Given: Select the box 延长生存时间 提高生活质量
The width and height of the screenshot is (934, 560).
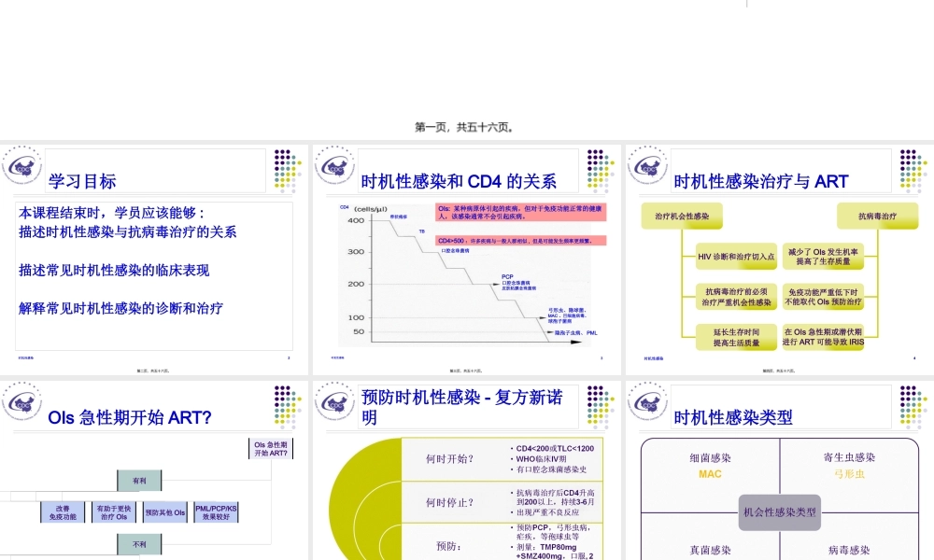Looking at the screenshot, I should point(736,338).
